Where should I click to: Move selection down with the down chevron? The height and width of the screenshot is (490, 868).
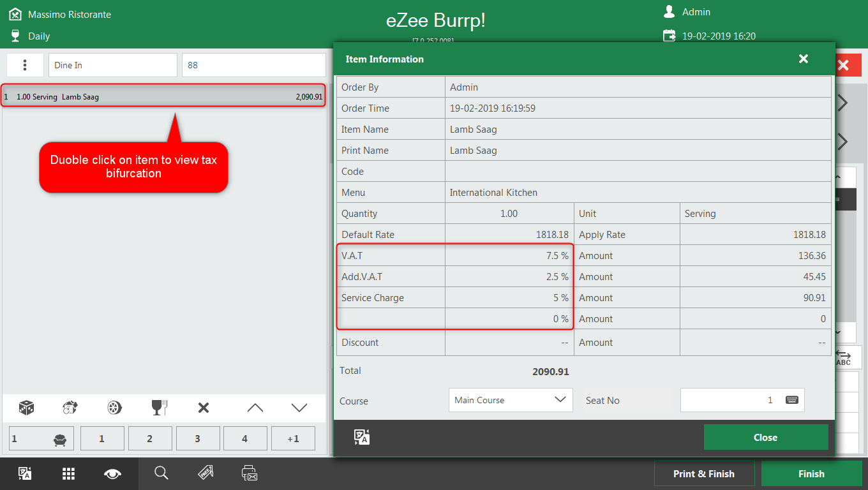pyautogui.click(x=299, y=408)
